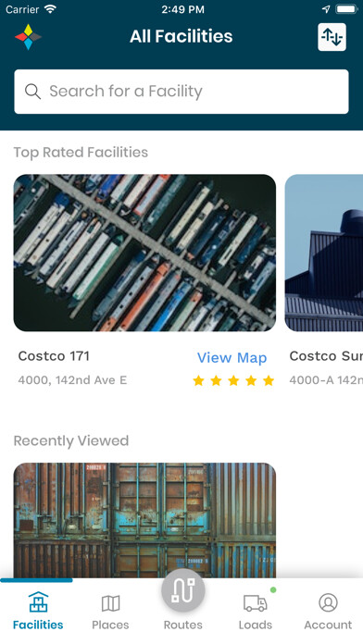Tap the magnifying glass search icon
Screen dimensions: 363x644
pyautogui.click(x=33, y=92)
